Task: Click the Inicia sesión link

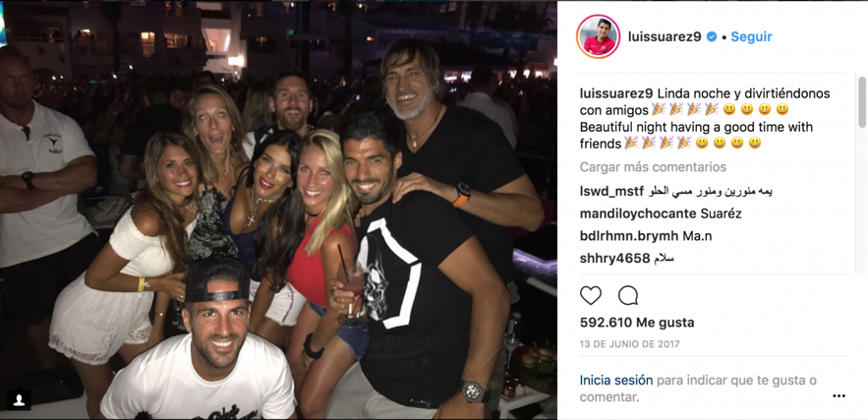Action: coord(616,381)
